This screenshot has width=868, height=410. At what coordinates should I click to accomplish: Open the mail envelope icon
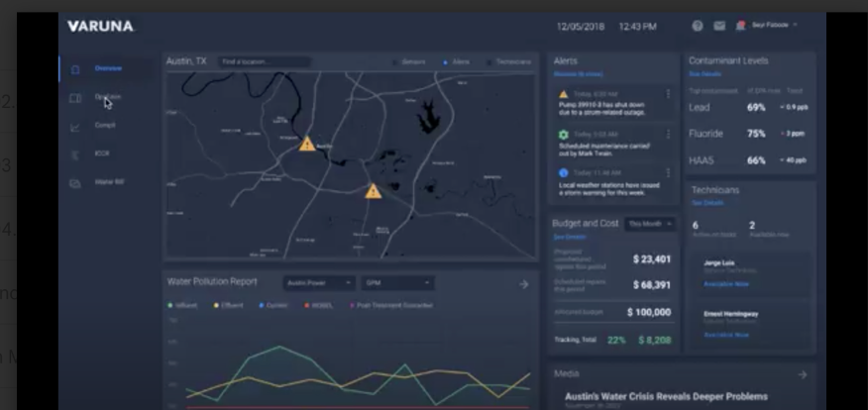coord(719,26)
